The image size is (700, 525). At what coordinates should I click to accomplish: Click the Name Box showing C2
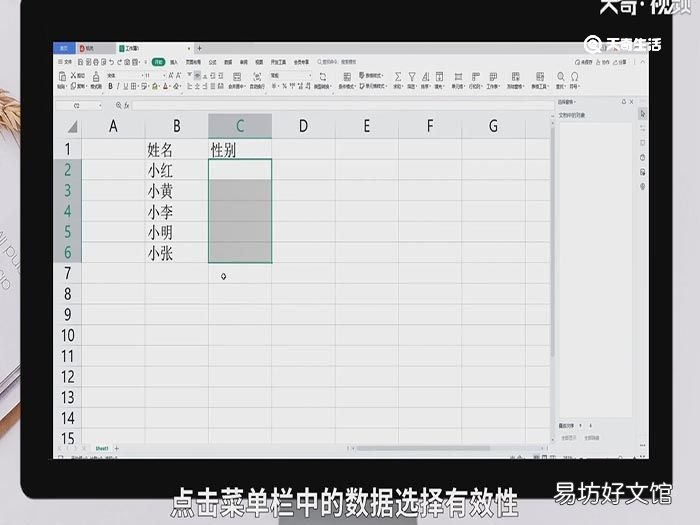click(x=78, y=106)
